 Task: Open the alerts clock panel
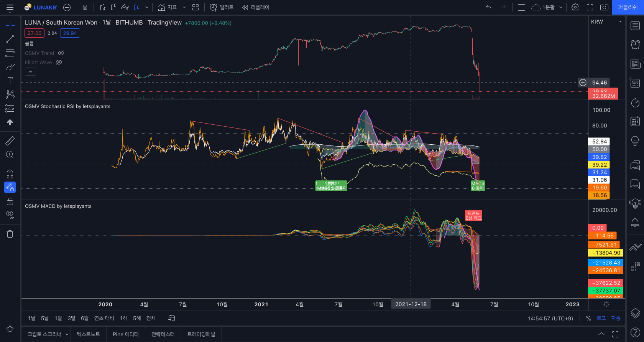click(635, 45)
